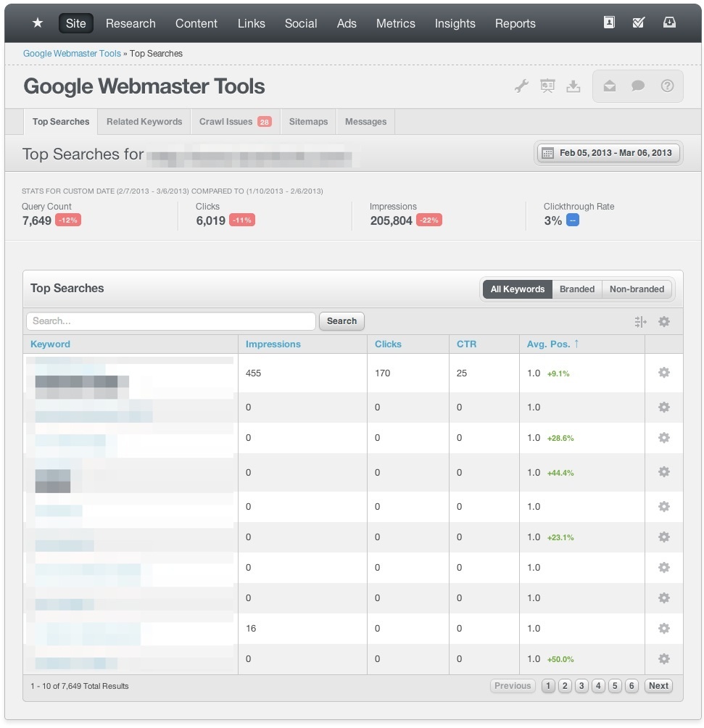
Task: Open the Insights menu
Action: pyautogui.click(x=455, y=23)
